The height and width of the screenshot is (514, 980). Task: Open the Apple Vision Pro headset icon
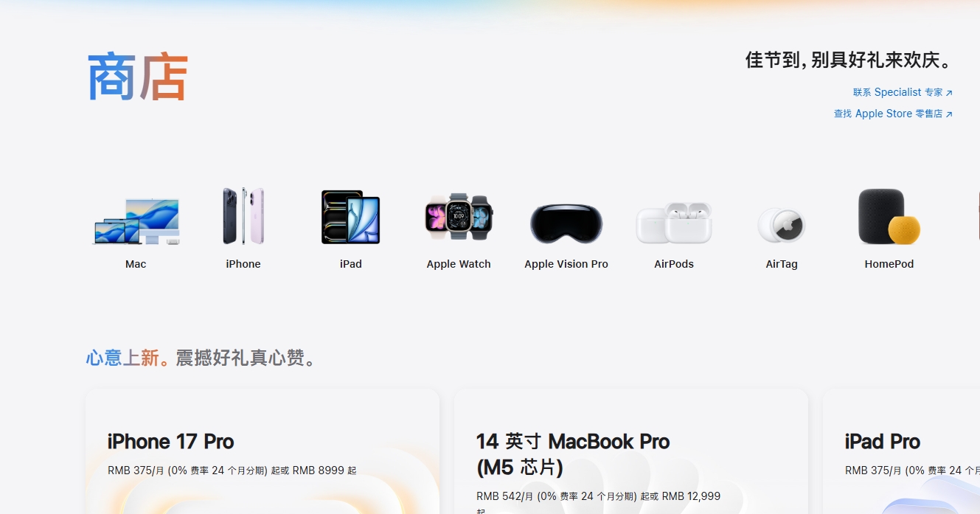pyautogui.click(x=566, y=223)
